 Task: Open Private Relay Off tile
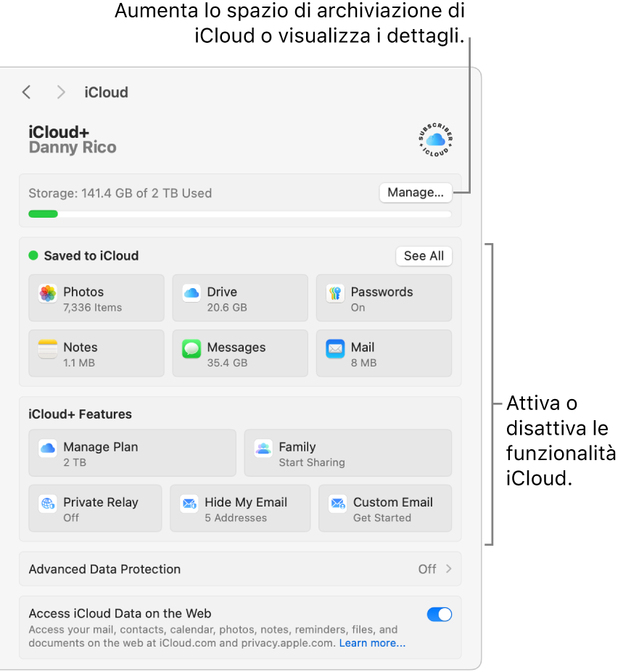pyautogui.click(x=95, y=508)
